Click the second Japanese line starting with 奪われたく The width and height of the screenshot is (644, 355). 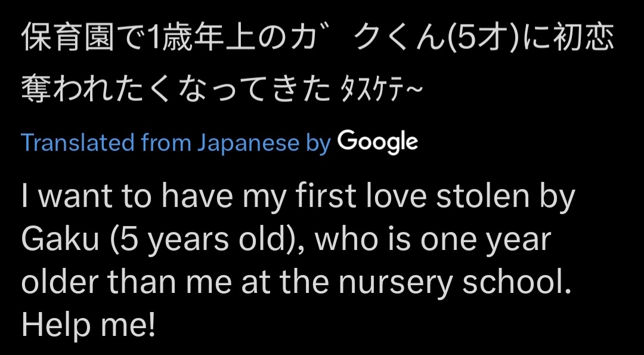click(222, 89)
